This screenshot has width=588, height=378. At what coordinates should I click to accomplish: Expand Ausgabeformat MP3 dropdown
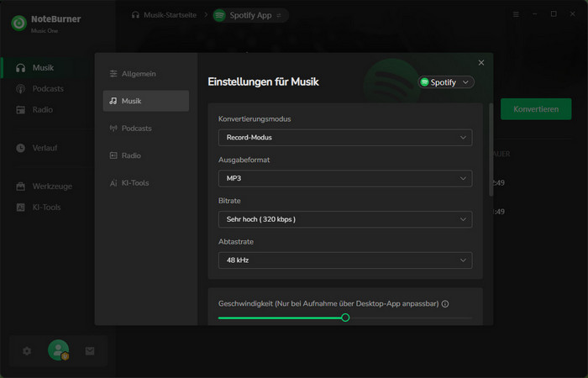(345, 178)
